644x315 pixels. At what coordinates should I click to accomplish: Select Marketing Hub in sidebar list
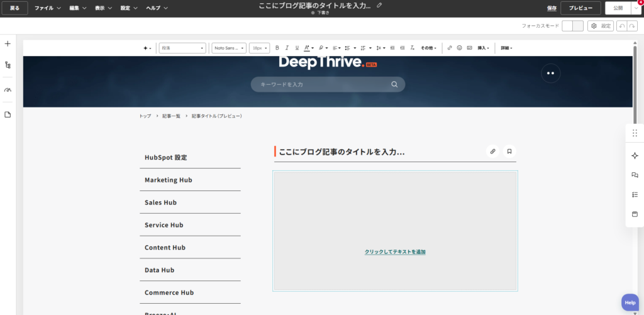click(x=190, y=180)
